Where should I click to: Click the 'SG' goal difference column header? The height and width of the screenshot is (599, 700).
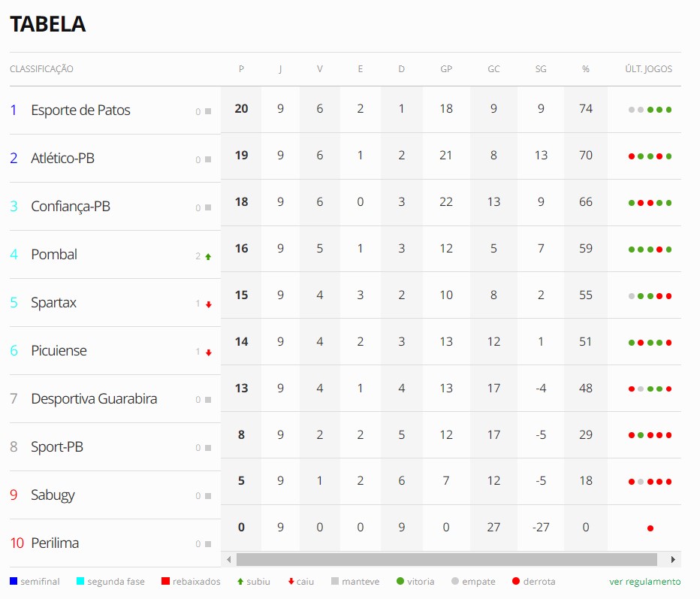click(x=541, y=69)
